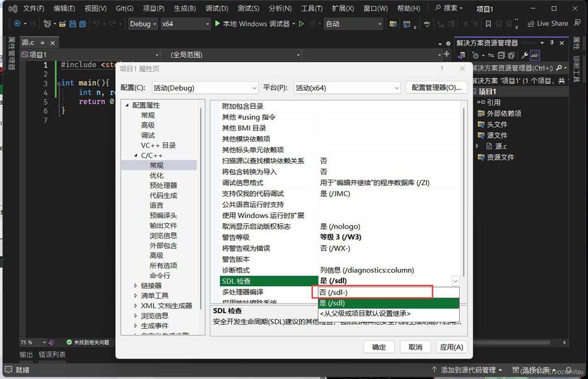Click the New Project toolbar icon

pyautogui.click(x=47, y=24)
